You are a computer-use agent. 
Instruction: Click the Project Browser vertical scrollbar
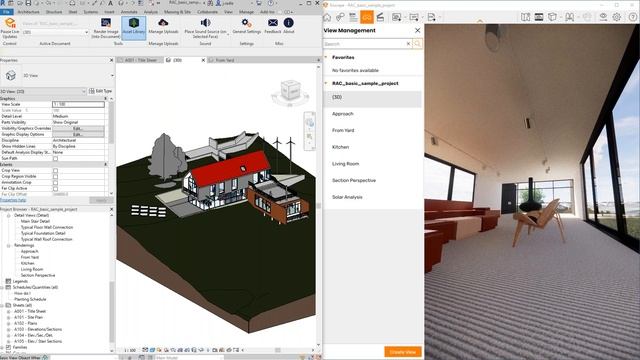click(x=112, y=312)
